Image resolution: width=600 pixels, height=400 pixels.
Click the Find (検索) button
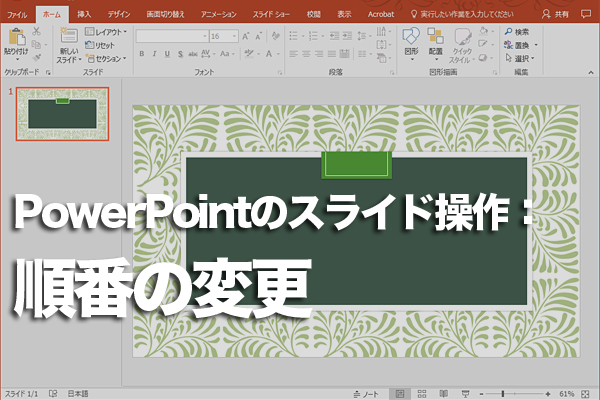[x=517, y=32]
